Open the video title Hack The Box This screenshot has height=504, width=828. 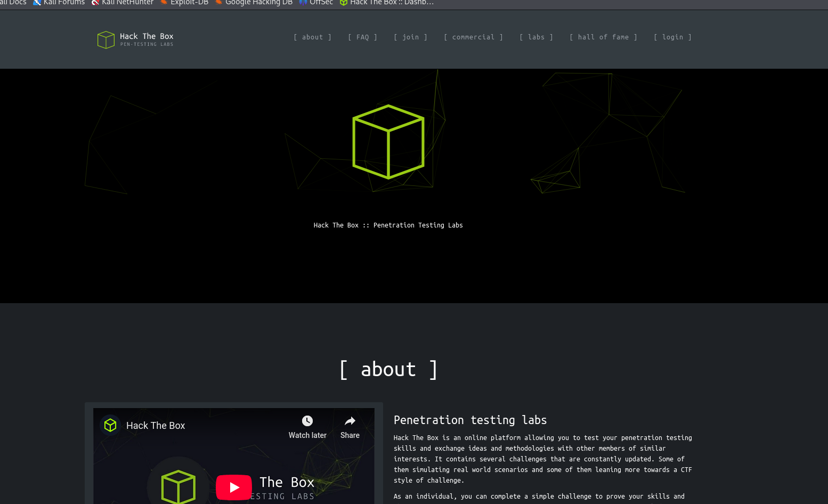156,426
